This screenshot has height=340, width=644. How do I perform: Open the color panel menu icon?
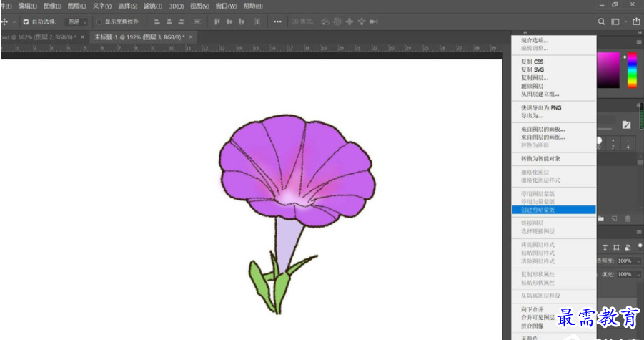point(639,42)
